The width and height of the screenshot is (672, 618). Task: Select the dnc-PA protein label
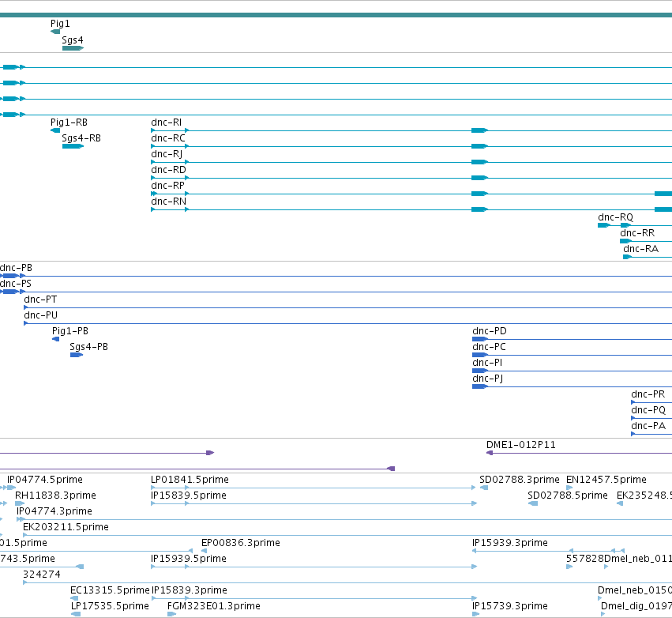point(648,426)
